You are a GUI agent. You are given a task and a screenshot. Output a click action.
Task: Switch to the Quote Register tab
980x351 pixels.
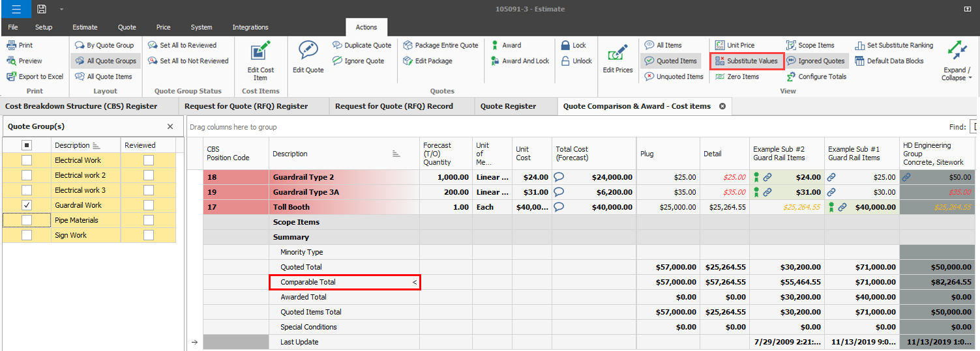(508, 106)
